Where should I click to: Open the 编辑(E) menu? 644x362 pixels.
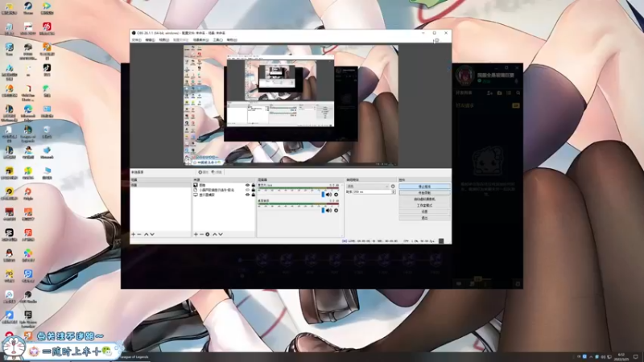click(x=151, y=39)
